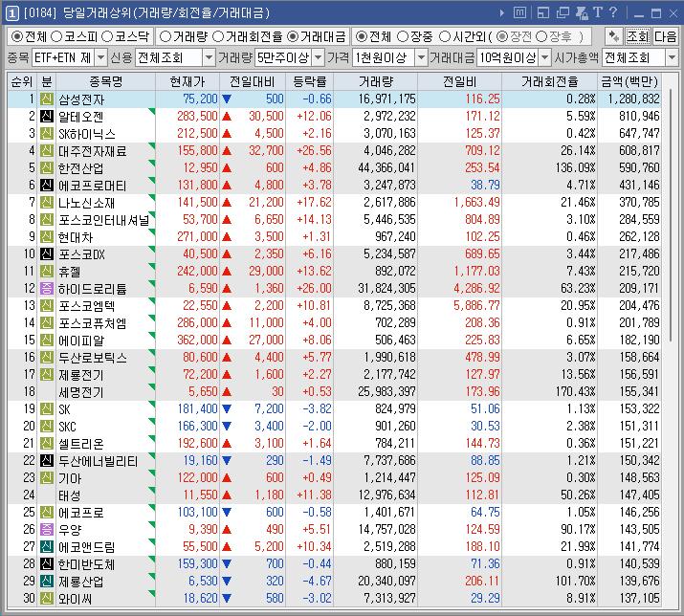The image size is (684, 616).
Task: Sort by the 등락률 column header
Action: click(309, 81)
